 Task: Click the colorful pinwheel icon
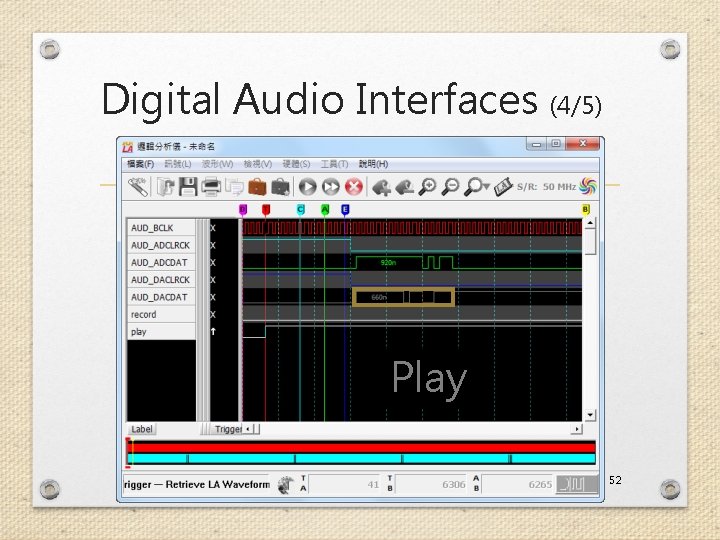coord(588,186)
